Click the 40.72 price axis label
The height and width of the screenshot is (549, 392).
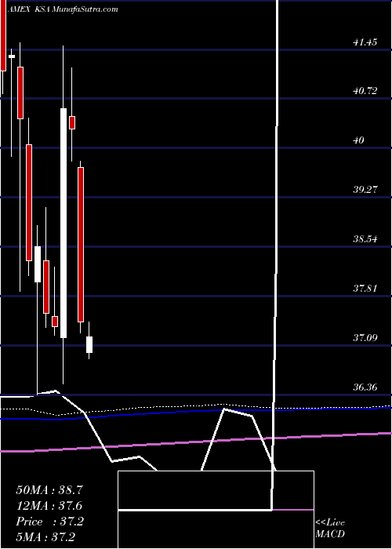click(365, 92)
